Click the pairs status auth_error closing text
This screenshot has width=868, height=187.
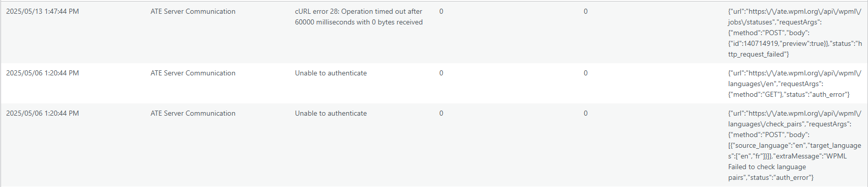(x=771, y=177)
